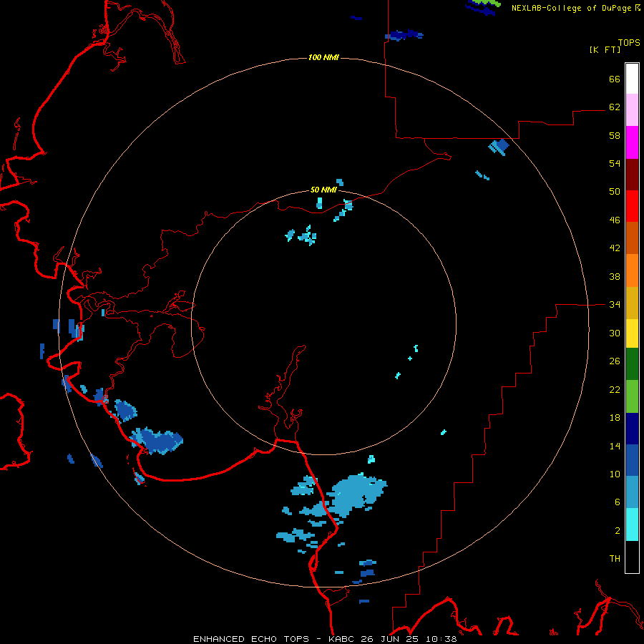The width and height of the screenshot is (644, 644).
Task: Pick the bright orange legend swatch
Action: click(x=632, y=270)
